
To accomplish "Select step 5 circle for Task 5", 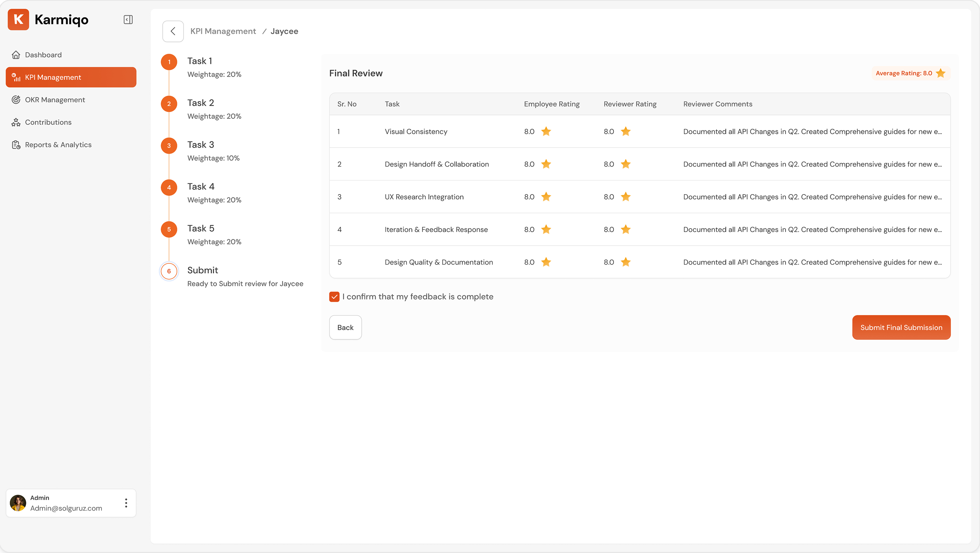I will coord(169,230).
